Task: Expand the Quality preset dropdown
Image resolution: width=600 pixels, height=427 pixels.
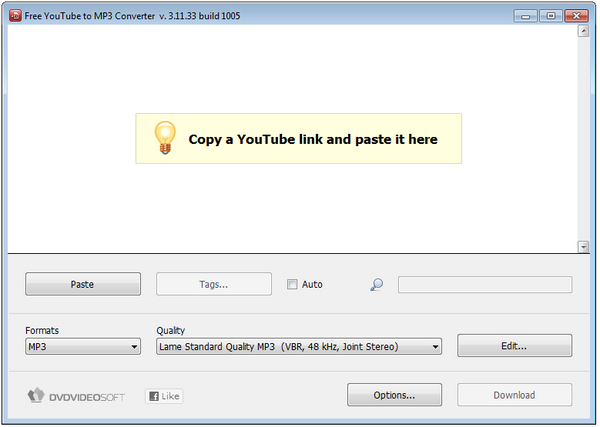Action: (x=299, y=347)
